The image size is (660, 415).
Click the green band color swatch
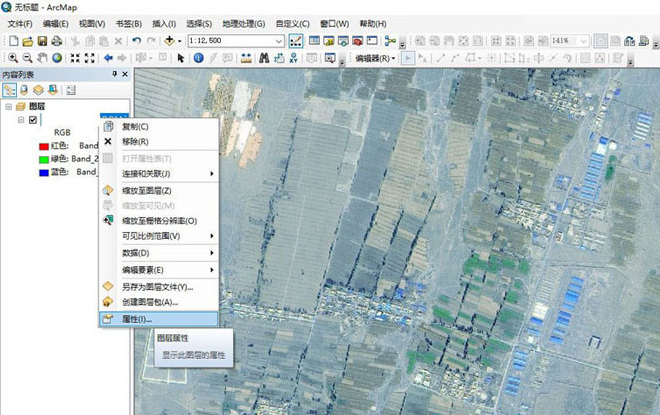click(44, 160)
